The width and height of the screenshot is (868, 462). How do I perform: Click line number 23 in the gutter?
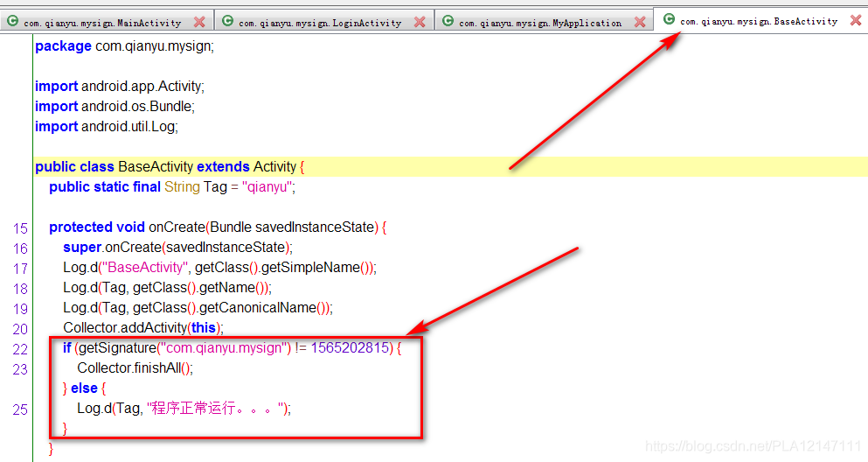tap(20, 369)
